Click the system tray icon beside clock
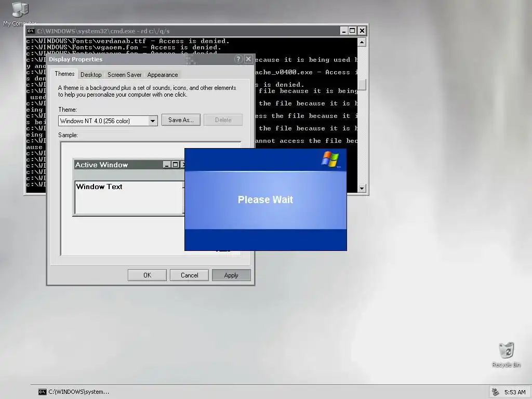 [495, 392]
